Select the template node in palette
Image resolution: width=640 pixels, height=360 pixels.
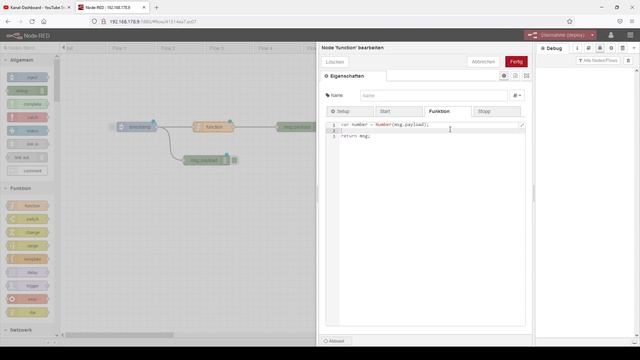tap(28, 259)
